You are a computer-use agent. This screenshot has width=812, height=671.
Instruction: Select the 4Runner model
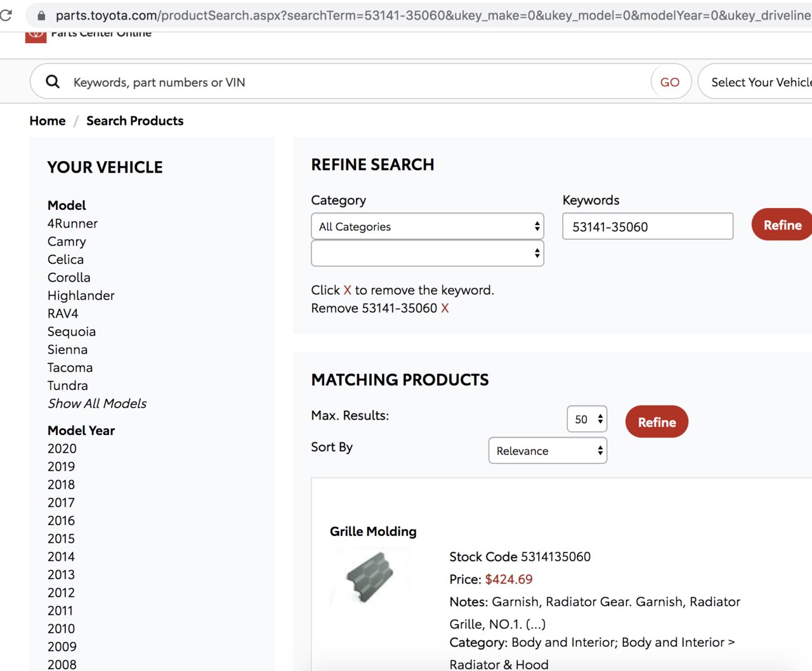(x=73, y=223)
